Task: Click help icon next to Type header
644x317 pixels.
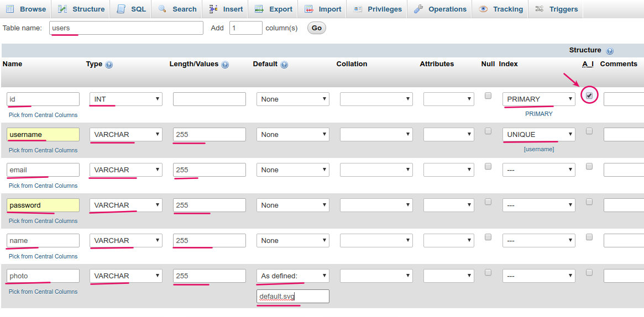Action: click(x=109, y=65)
